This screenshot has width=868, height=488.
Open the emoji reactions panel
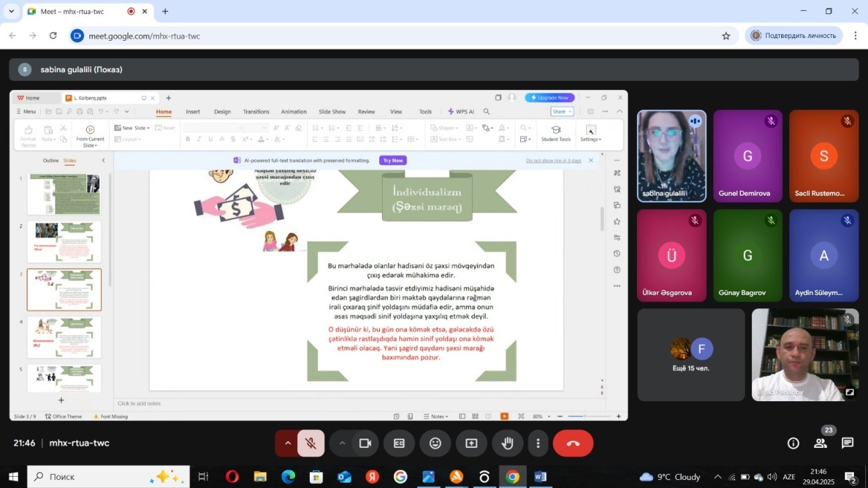pos(435,443)
